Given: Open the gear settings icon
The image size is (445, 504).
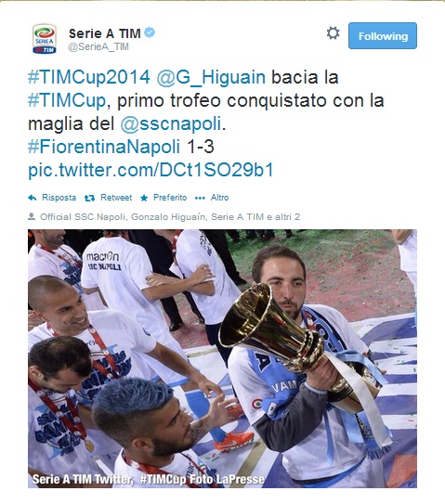Looking at the screenshot, I should tap(333, 33).
